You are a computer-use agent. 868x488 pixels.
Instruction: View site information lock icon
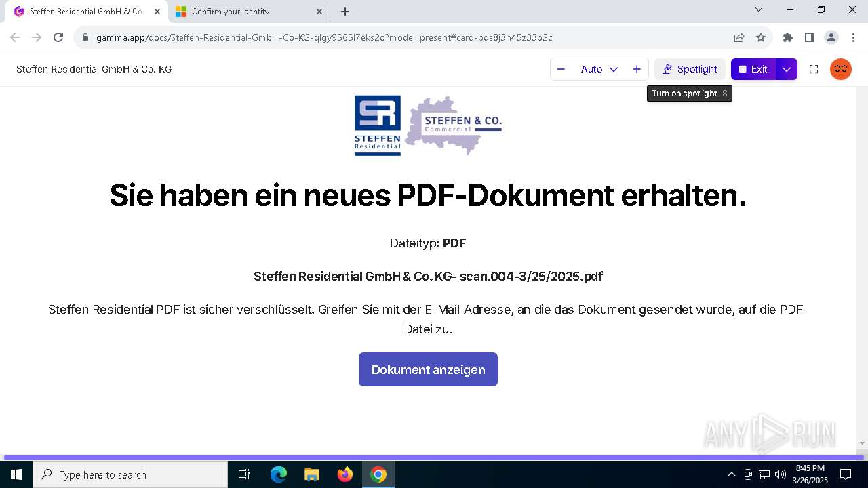point(85,38)
